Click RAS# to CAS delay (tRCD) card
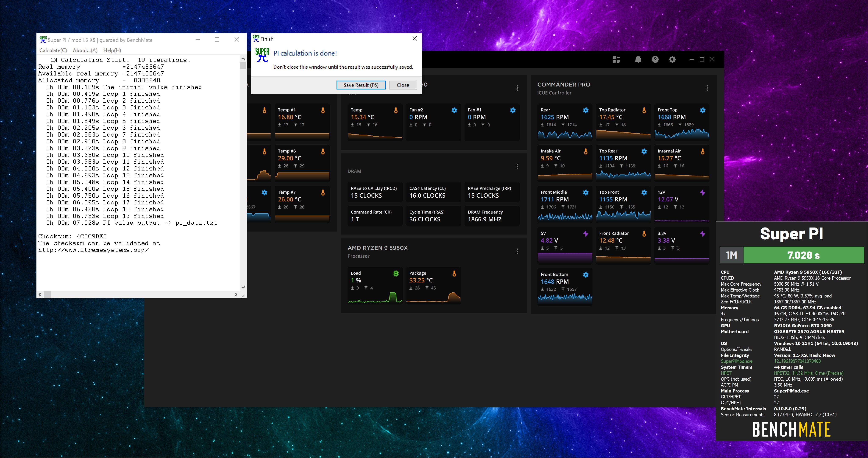Screen dimensions: 868x458 click(x=375, y=192)
